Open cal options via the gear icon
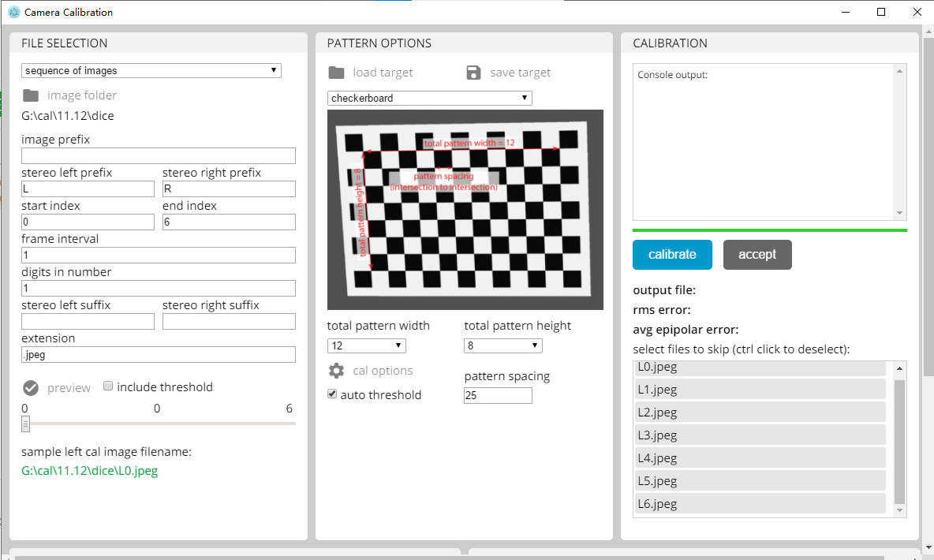Image resolution: width=934 pixels, height=560 pixels. tap(337, 371)
